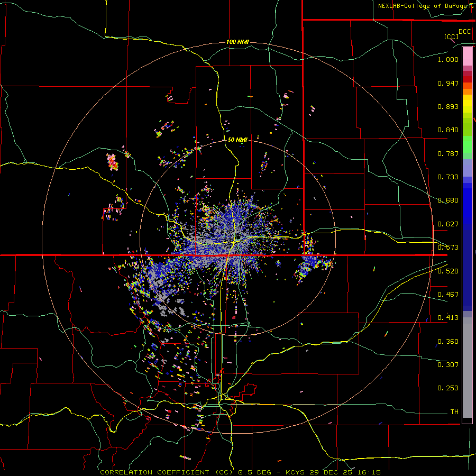Click the 0.893 scale value

pos(448,106)
